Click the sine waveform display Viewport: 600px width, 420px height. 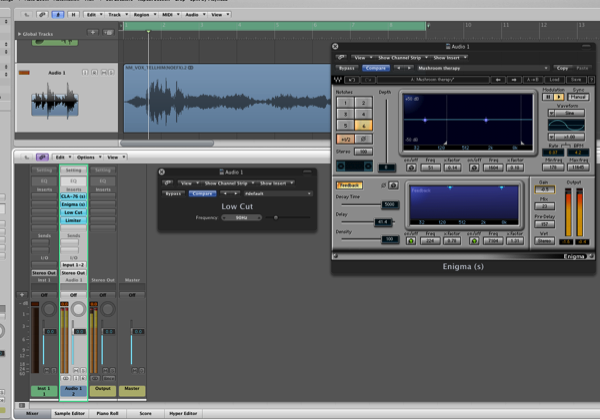564,126
